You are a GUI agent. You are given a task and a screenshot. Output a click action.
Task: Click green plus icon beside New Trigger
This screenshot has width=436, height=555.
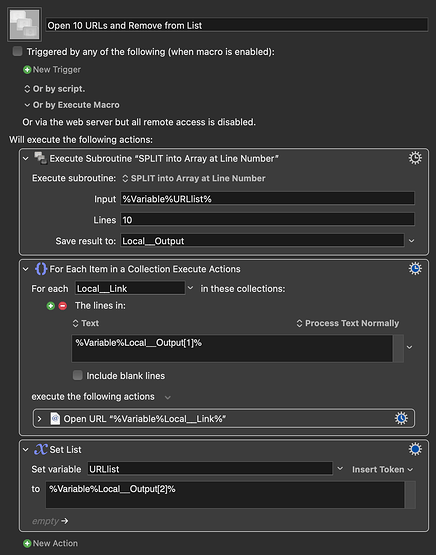[x=27, y=69]
